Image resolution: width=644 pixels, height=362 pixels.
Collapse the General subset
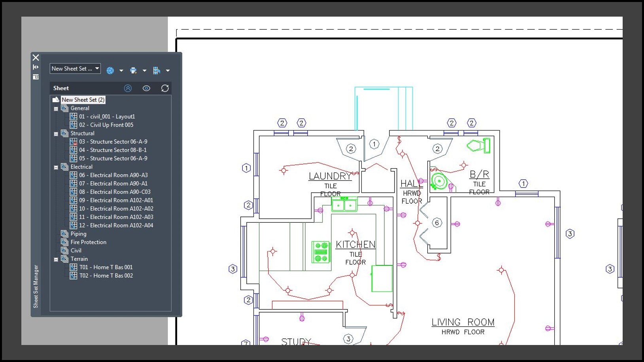pyautogui.click(x=56, y=109)
